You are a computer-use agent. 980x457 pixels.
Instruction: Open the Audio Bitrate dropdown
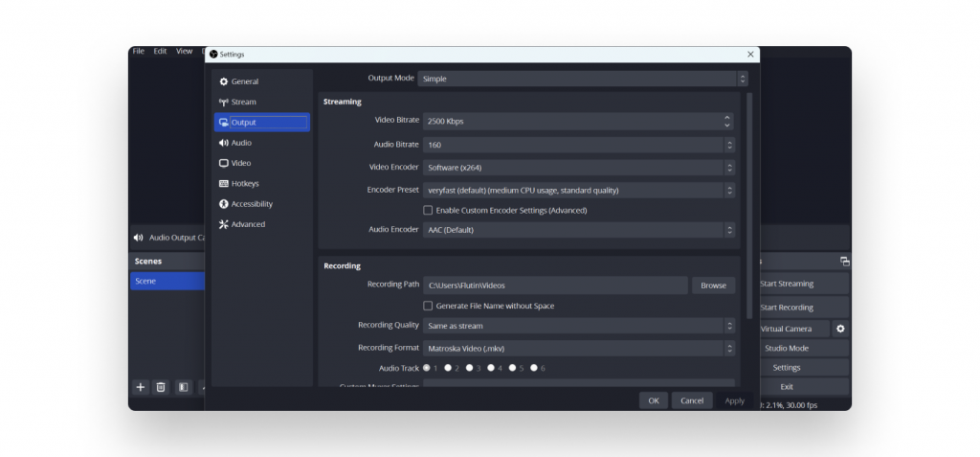tap(579, 145)
